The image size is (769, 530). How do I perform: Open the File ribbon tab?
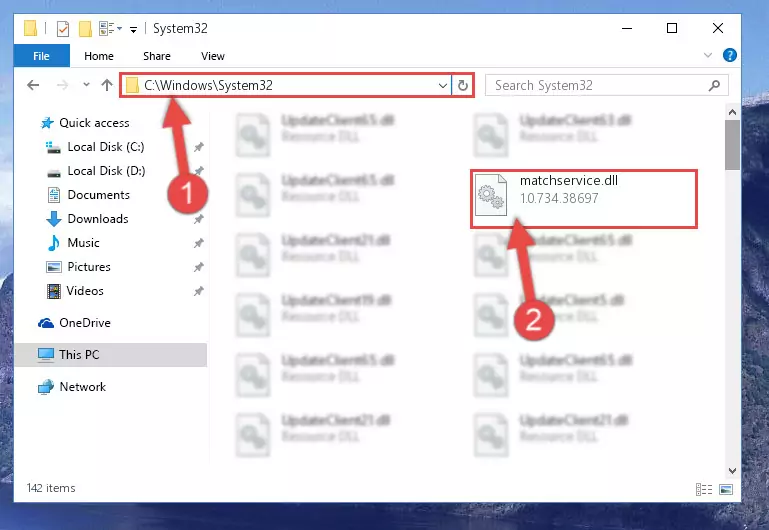tap(42, 56)
